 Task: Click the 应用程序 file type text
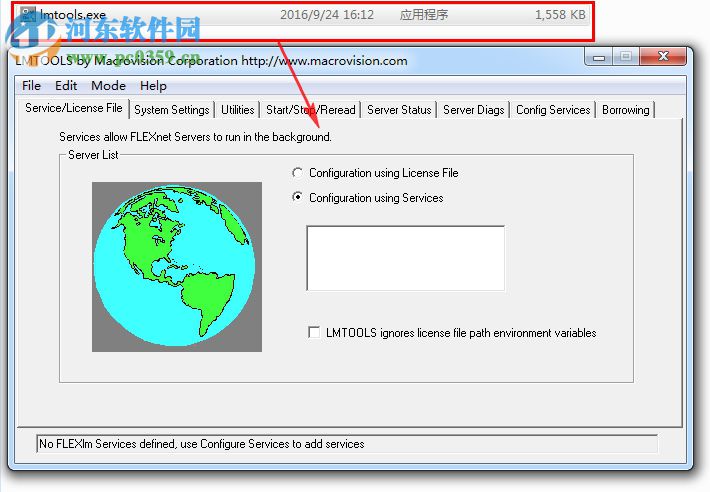tap(424, 15)
